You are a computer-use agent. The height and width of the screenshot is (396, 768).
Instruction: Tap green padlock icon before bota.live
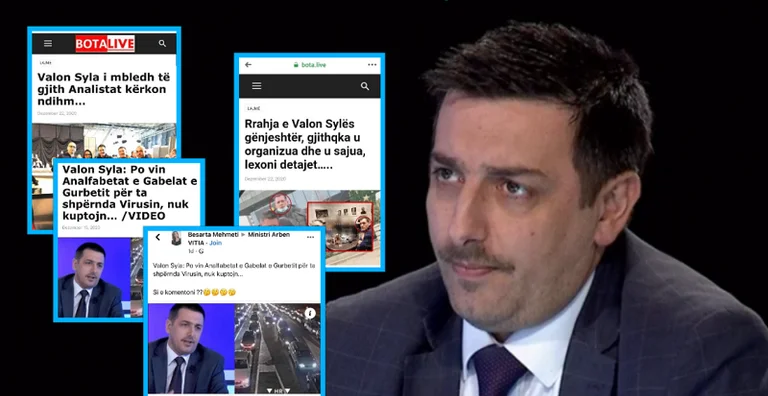[295, 65]
